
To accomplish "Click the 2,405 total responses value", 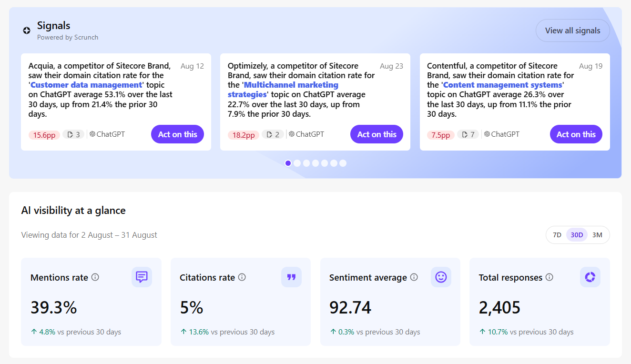I will [x=499, y=308].
